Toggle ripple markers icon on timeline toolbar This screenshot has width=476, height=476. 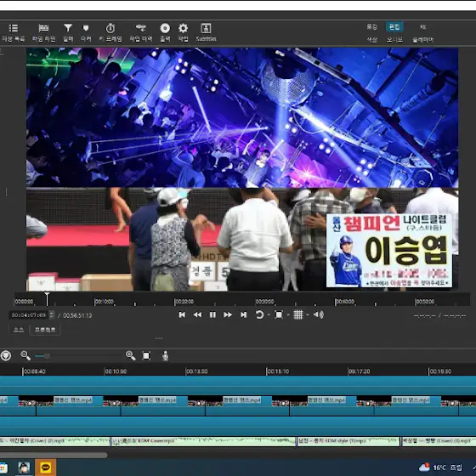[x=5, y=355]
